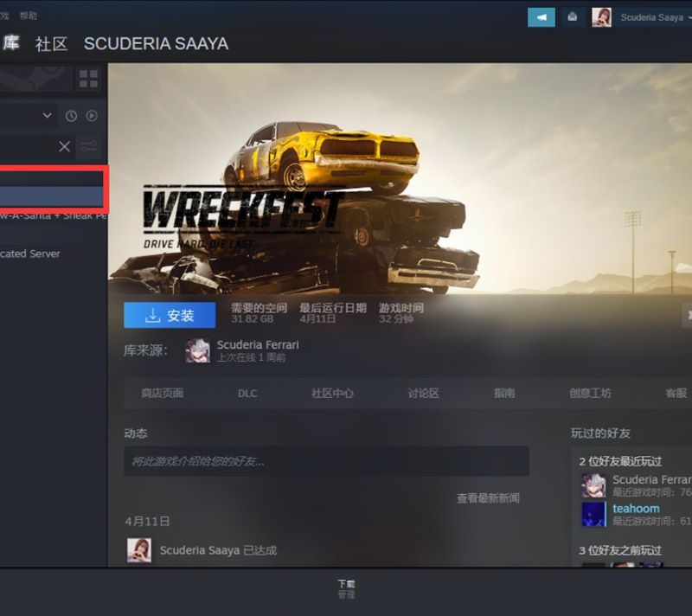Open the 指南 tab
Image resolution: width=692 pixels, height=616 pixels.
point(504,393)
